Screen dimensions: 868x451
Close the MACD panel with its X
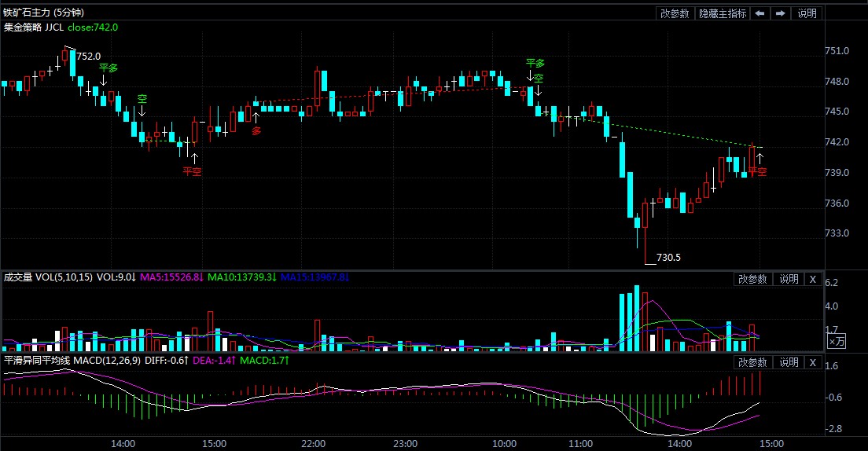813,362
